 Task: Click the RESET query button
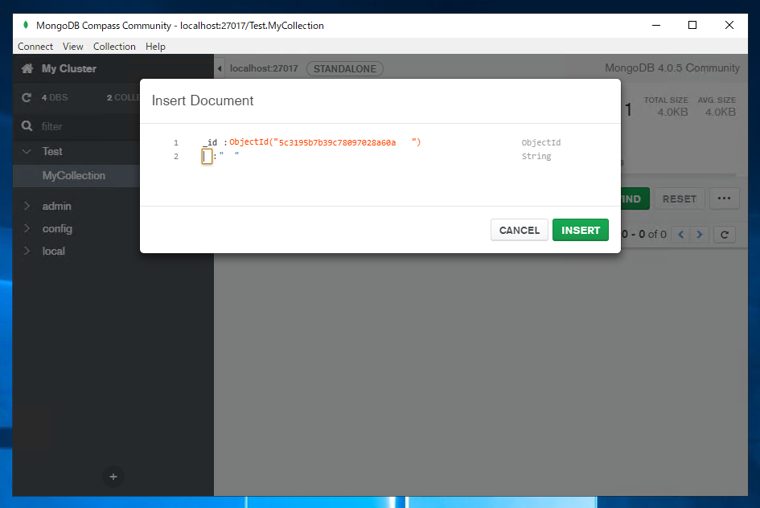point(679,199)
